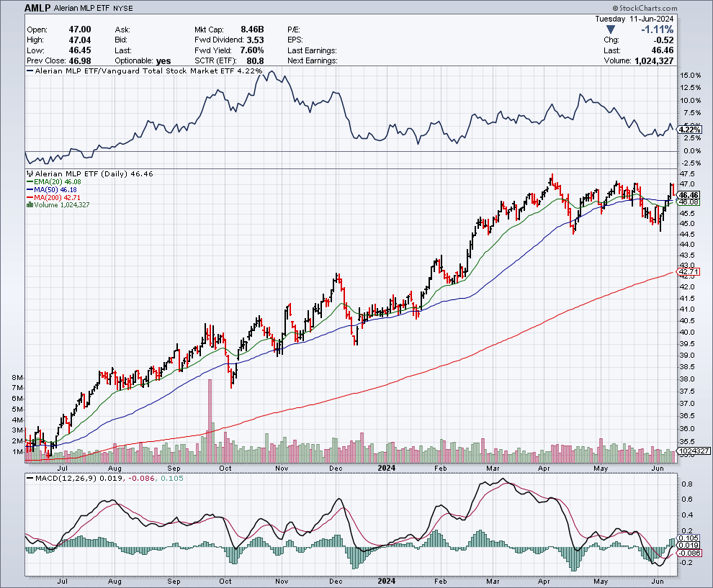Image resolution: width=713 pixels, height=588 pixels.
Task: Click the High value 47.04
Action: (79, 40)
